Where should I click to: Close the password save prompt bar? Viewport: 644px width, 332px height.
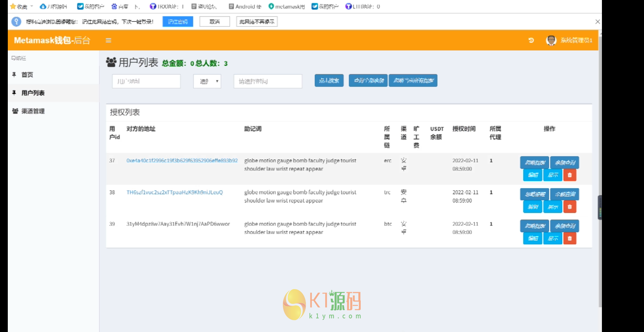(x=597, y=22)
